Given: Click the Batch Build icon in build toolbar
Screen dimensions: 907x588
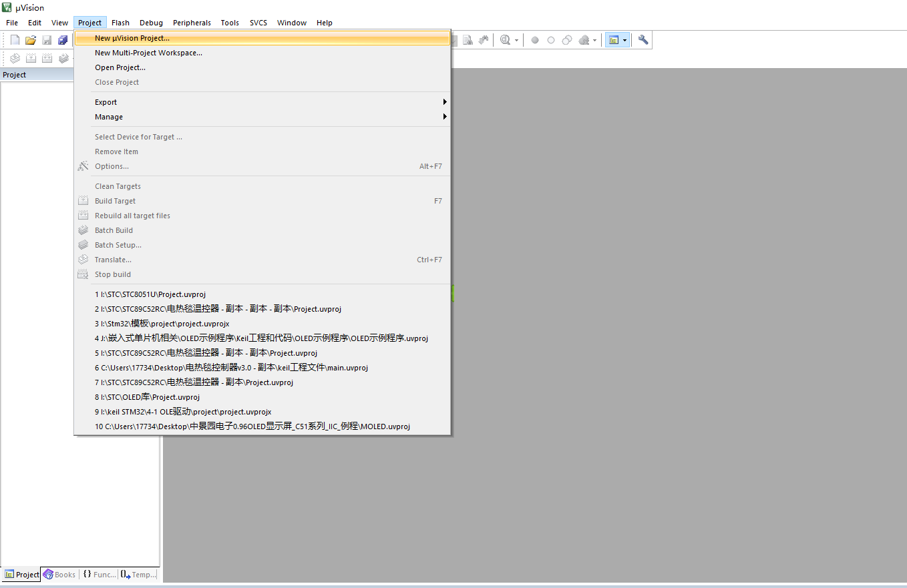Looking at the screenshot, I should pyautogui.click(x=63, y=58).
